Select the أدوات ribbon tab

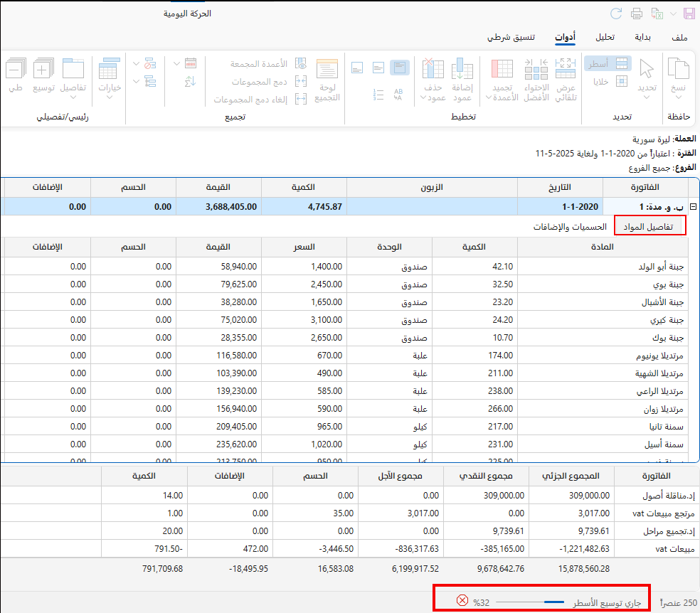coord(565,37)
